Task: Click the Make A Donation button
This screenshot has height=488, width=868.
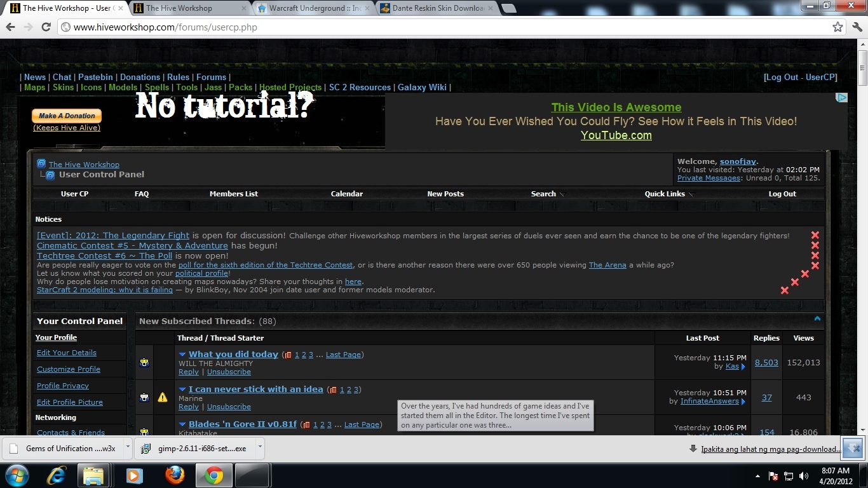Action: 67,116
